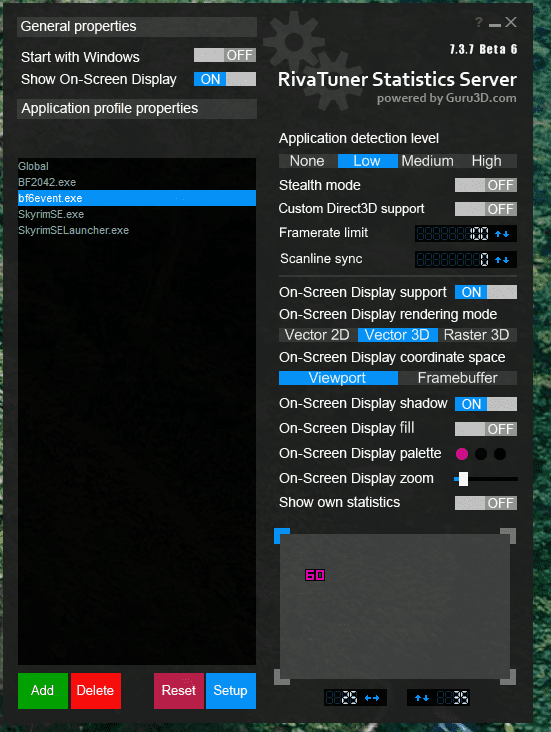Minimize the RivaTuner window

pyautogui.click(x=495, y=23)
